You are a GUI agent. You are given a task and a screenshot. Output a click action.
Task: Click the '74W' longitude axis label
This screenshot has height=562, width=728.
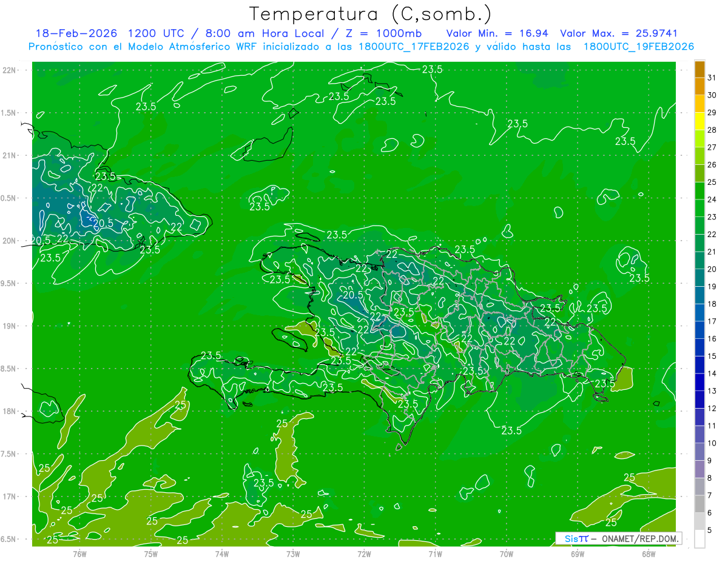pos(222,554)
